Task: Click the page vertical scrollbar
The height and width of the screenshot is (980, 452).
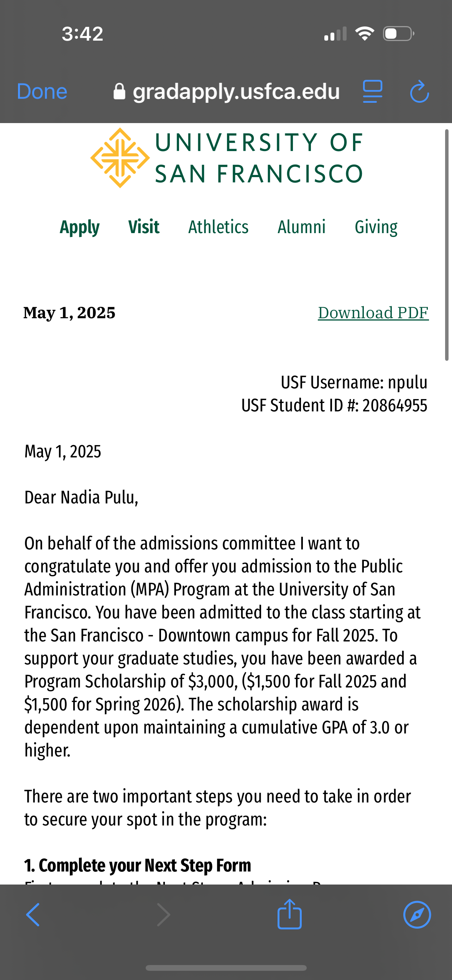Action: pos(447,245)
